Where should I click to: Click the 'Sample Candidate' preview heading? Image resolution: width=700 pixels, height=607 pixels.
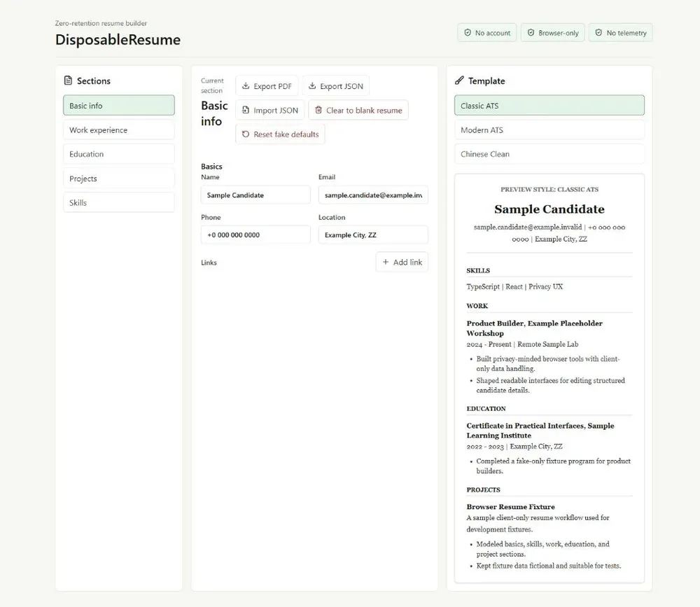pyautogui.click(x=549, y=209)
